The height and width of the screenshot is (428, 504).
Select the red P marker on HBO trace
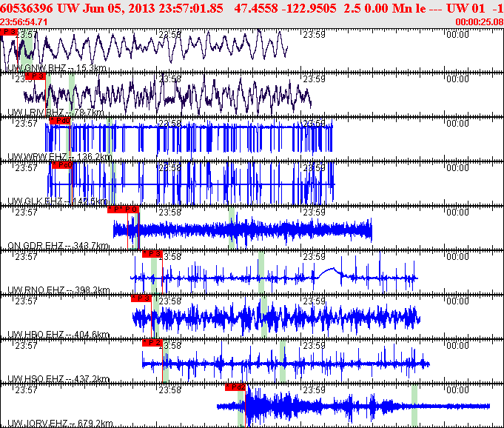click(141, 298)
